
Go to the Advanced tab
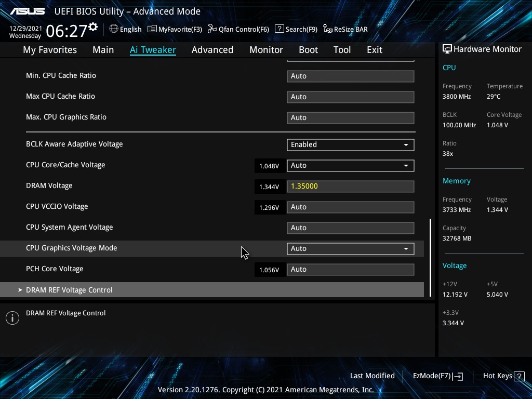pyautogui.click(x=212, y=50)
